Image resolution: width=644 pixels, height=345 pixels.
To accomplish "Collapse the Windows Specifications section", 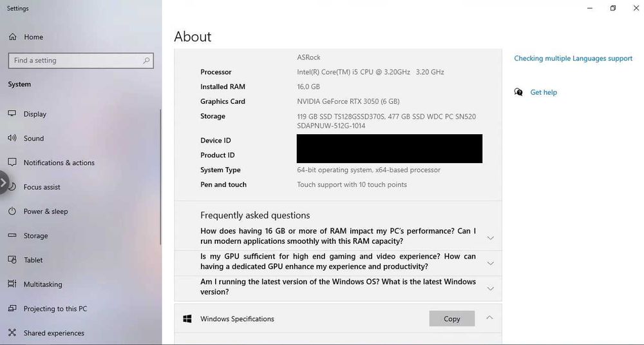I will tap(489, 318).
